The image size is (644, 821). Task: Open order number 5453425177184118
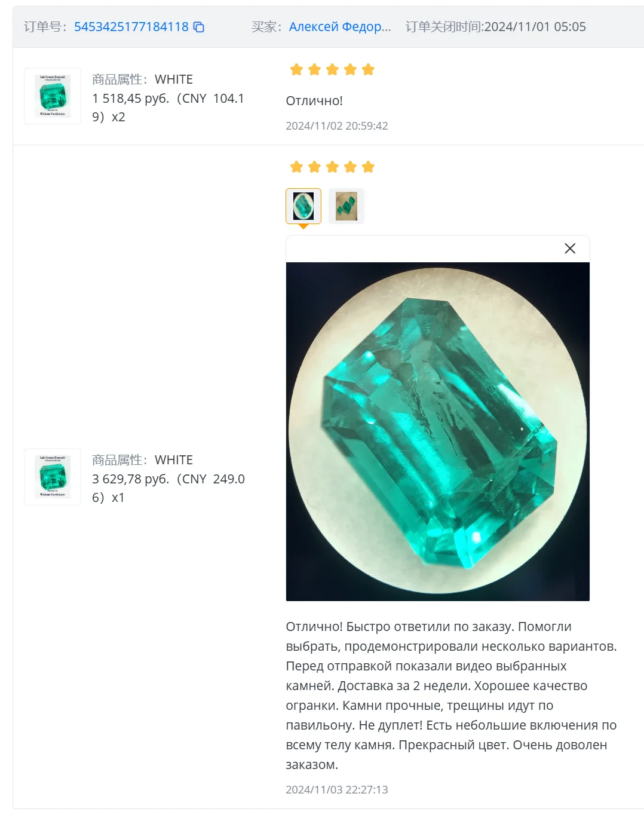[131, 27]
